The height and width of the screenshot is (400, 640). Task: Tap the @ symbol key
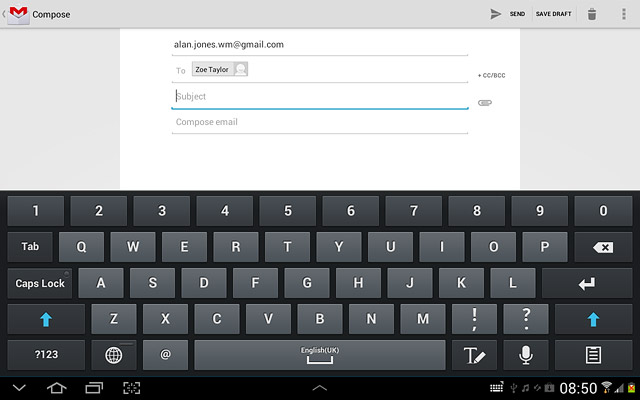[x=165, y=355]
